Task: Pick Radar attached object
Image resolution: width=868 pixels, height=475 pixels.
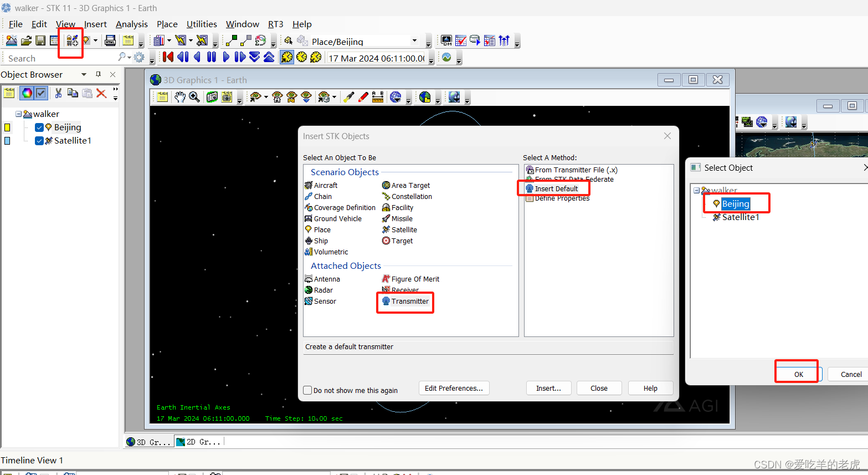Action: coord(319,290)
